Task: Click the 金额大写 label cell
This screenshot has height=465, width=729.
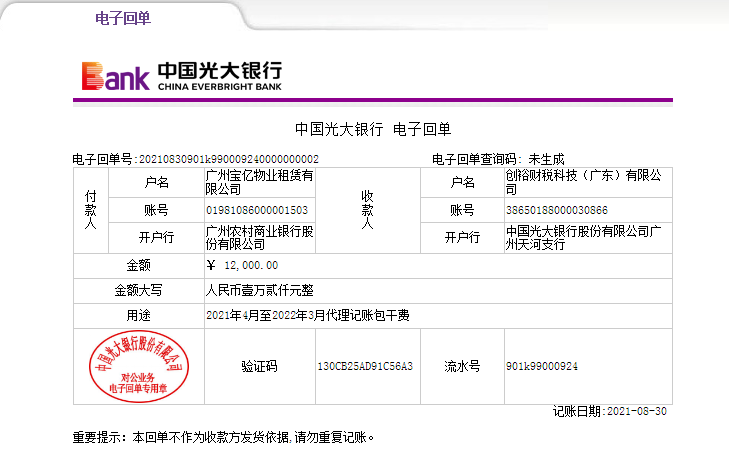Action: tap(139, 291)
